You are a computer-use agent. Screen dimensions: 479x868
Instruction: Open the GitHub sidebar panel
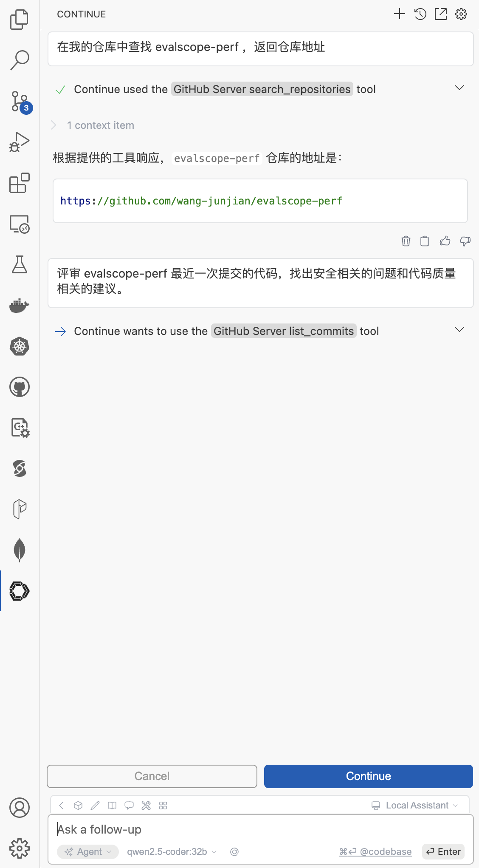(x=20, y=387)
